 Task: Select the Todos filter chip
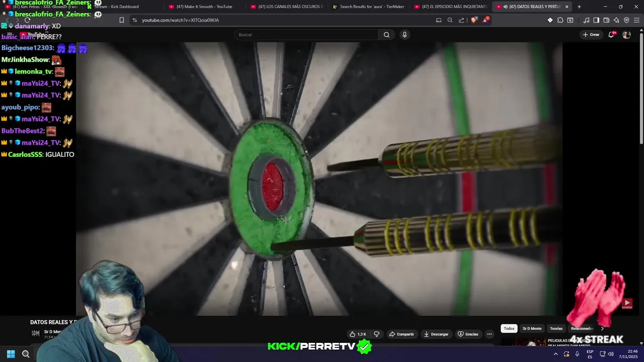click(x=509, y=328)
